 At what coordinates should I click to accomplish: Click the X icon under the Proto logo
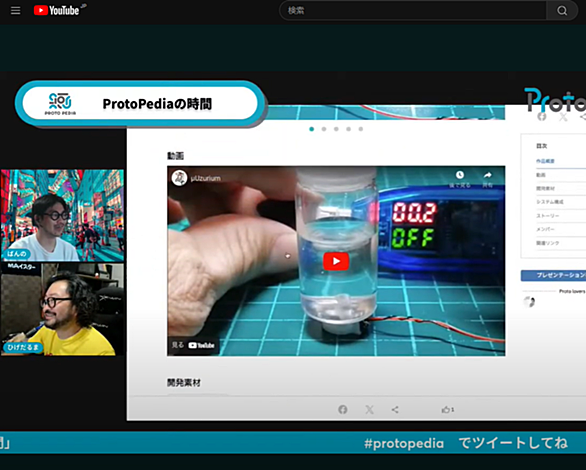click(x=563, y=117)
